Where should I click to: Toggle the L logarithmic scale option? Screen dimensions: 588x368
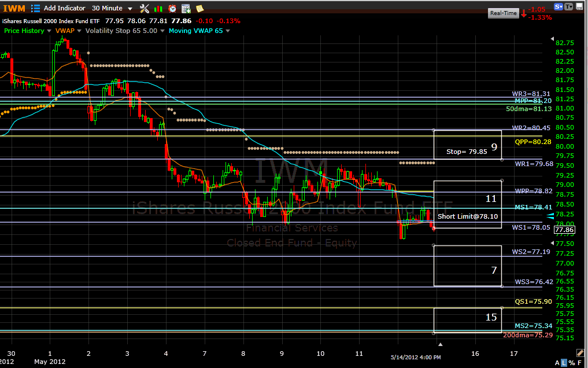pos(564,363)
